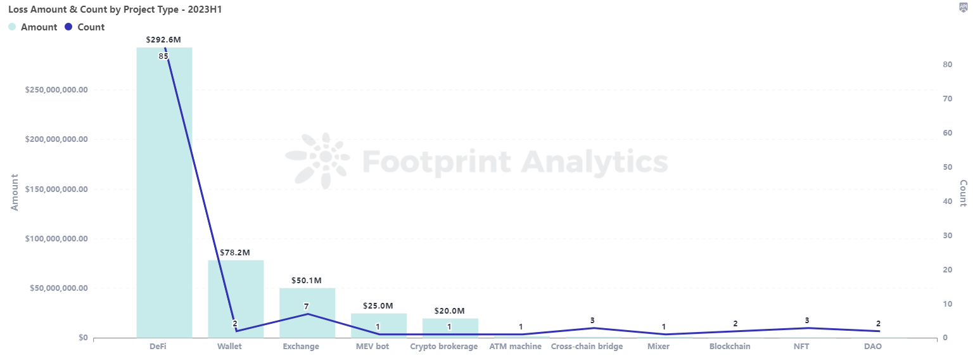Click the API icon in top-right corner
Viewport: 980px width, 358px height.
click(964, 8)
